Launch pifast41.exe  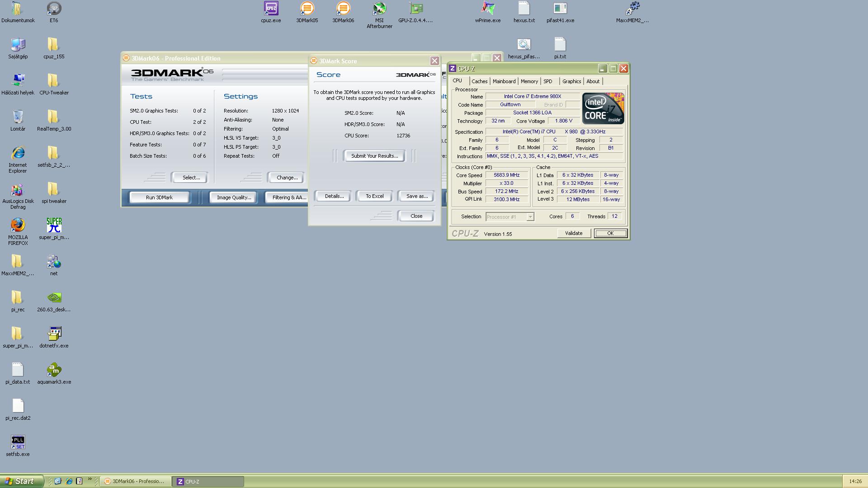click(560, 12)
